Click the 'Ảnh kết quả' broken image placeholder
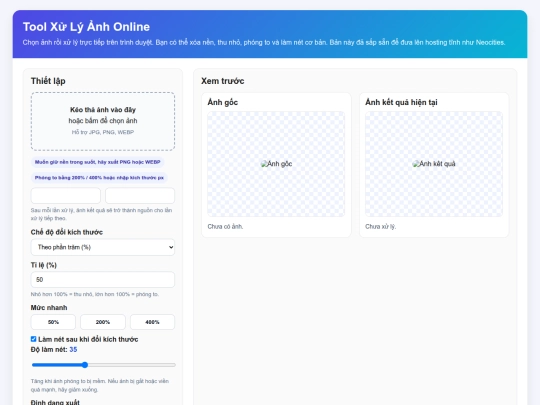This screenshot has width=540, height=405. [434, 164]
